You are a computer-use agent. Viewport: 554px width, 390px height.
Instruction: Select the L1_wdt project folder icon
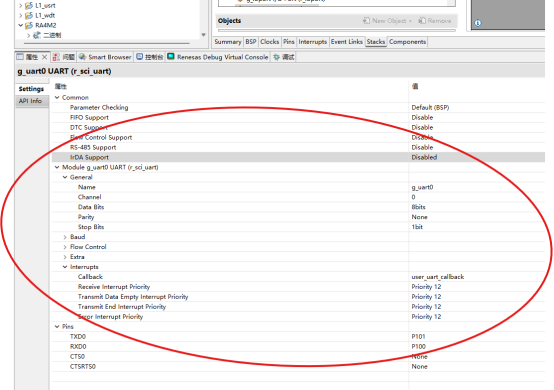coord(29,16)
